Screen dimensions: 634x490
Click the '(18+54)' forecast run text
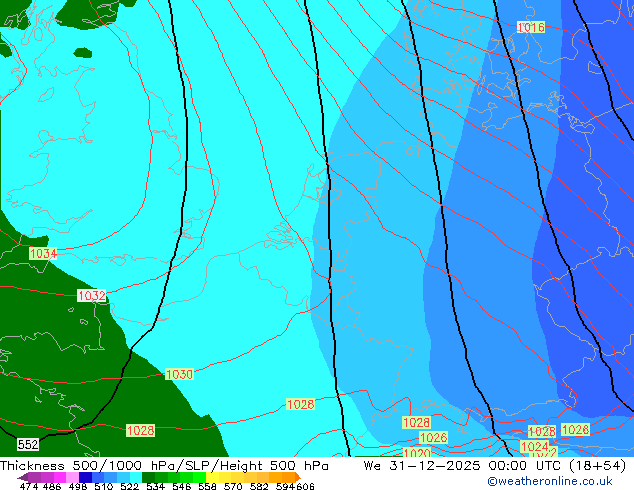(598, 466)
